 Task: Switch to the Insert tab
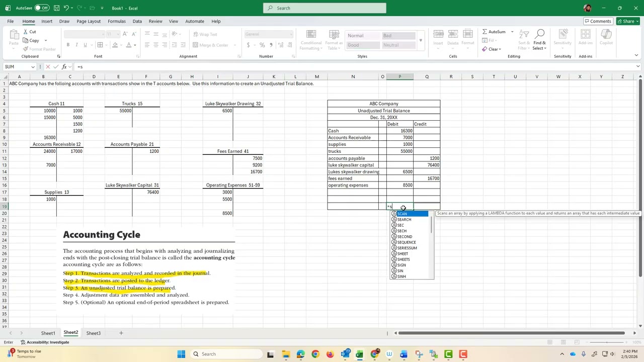point(47,21)
